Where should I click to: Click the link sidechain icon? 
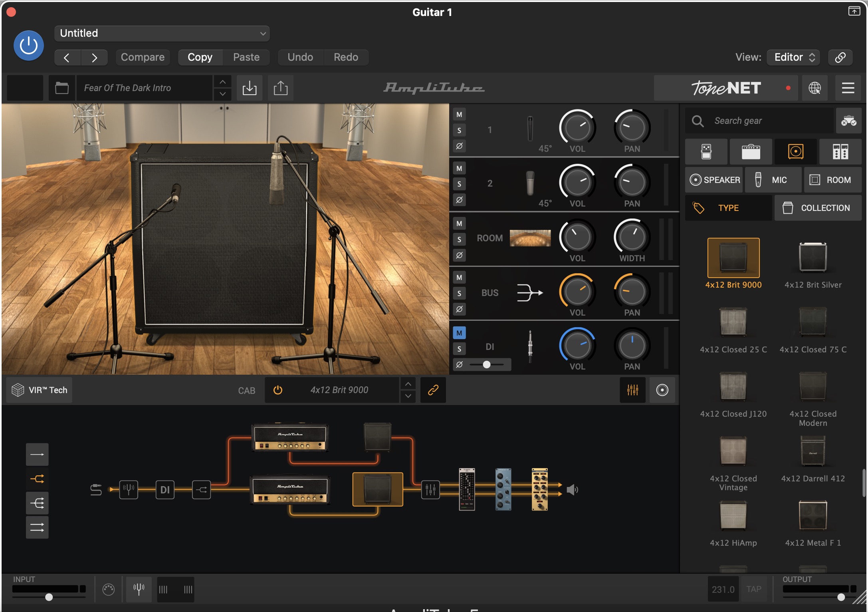click(840, 58)
